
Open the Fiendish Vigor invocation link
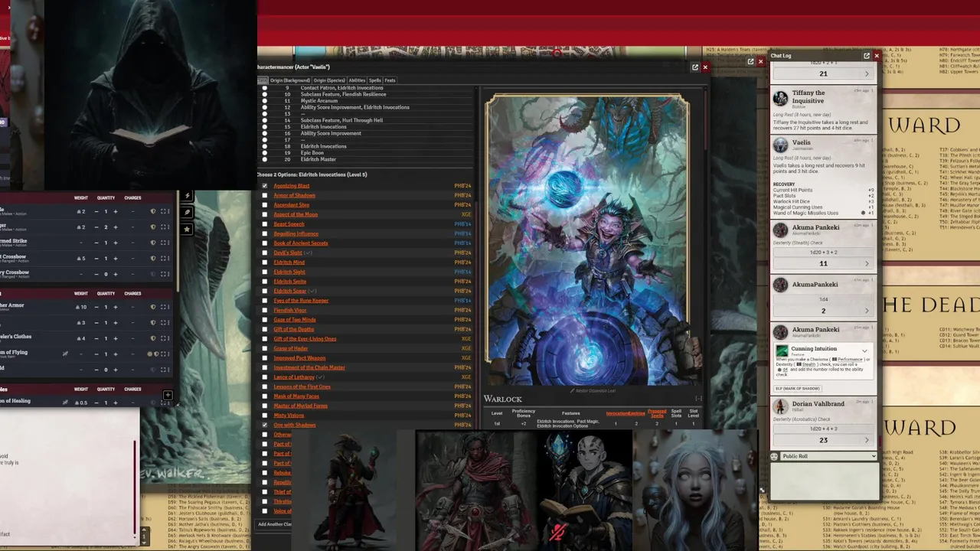(x=290, y=310)
